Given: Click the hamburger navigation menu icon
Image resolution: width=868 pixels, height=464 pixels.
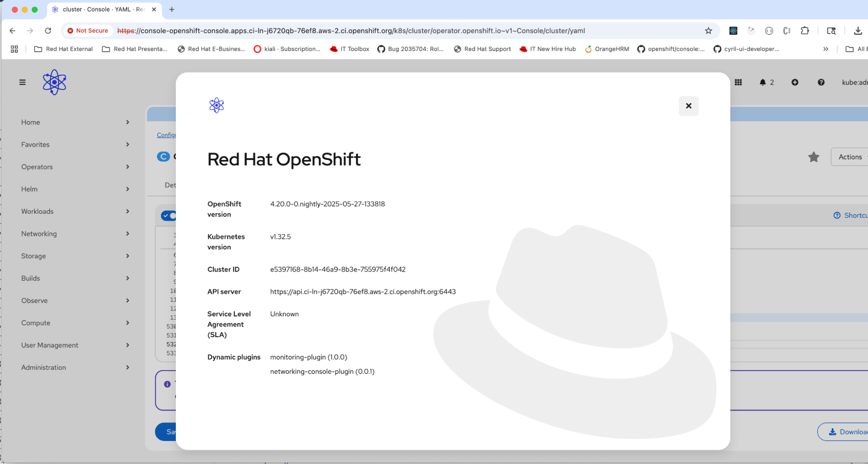Looking at the screenshot, I should pos(23,82).
